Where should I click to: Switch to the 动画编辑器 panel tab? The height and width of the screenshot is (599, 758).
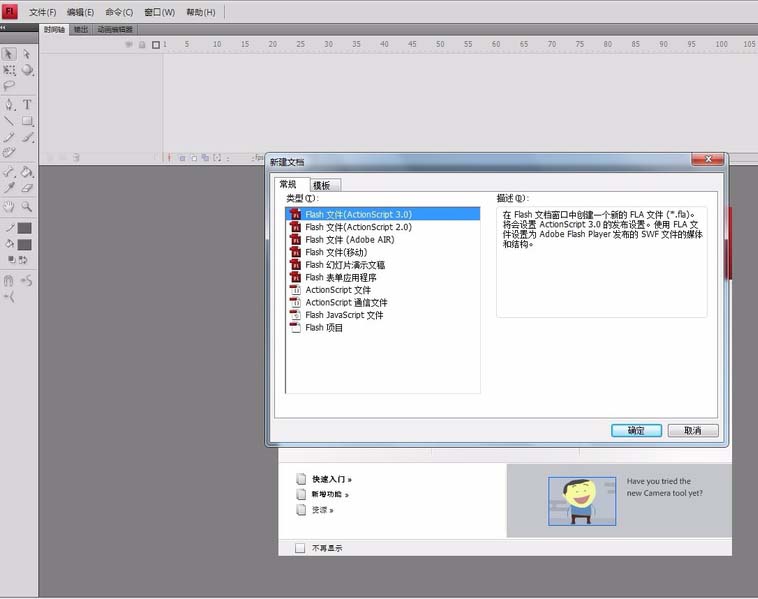[x=115, y=29]
